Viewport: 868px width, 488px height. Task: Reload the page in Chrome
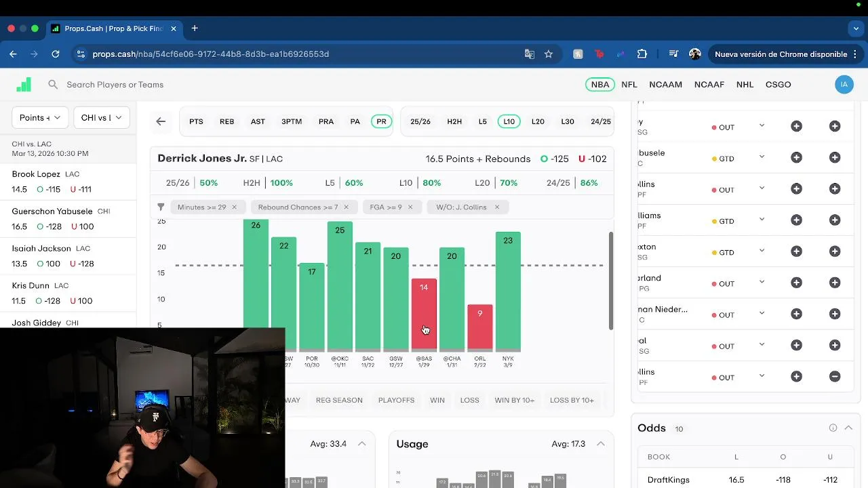[x=56, y=54]
